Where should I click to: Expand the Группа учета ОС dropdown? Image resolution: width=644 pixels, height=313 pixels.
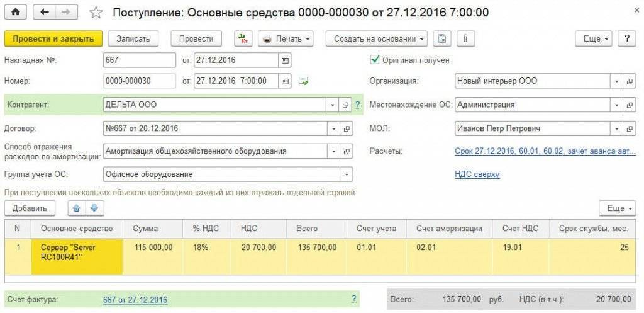point(346,174)
